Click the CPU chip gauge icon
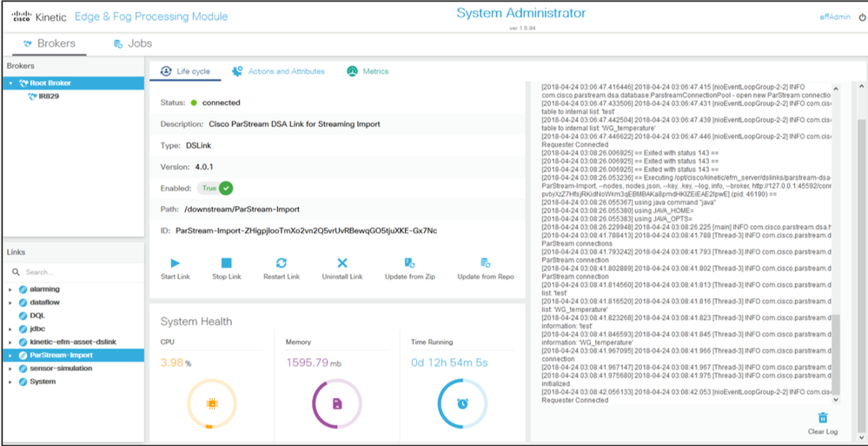868x446 pixels. point(211,404)
